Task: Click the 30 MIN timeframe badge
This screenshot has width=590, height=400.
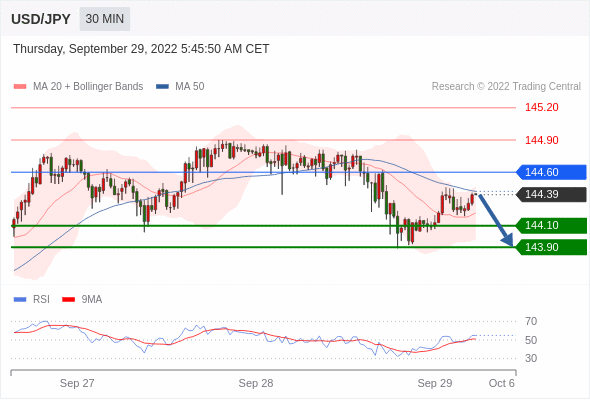Action: (105, 19)
